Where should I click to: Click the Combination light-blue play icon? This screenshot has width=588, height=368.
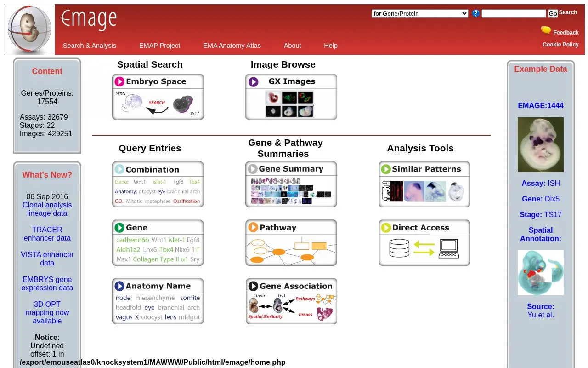pos(119,169)
